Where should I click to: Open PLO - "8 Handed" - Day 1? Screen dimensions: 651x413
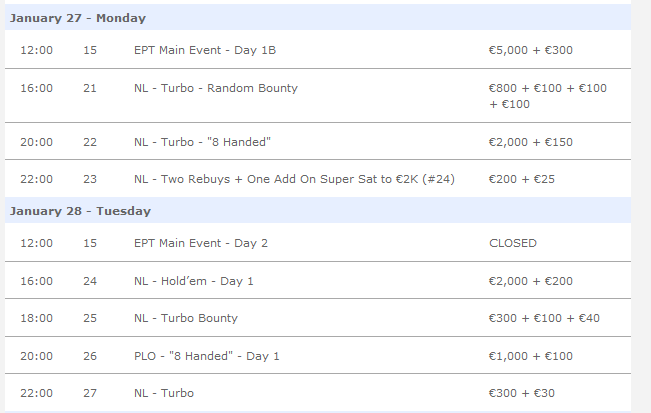point(206,356)
